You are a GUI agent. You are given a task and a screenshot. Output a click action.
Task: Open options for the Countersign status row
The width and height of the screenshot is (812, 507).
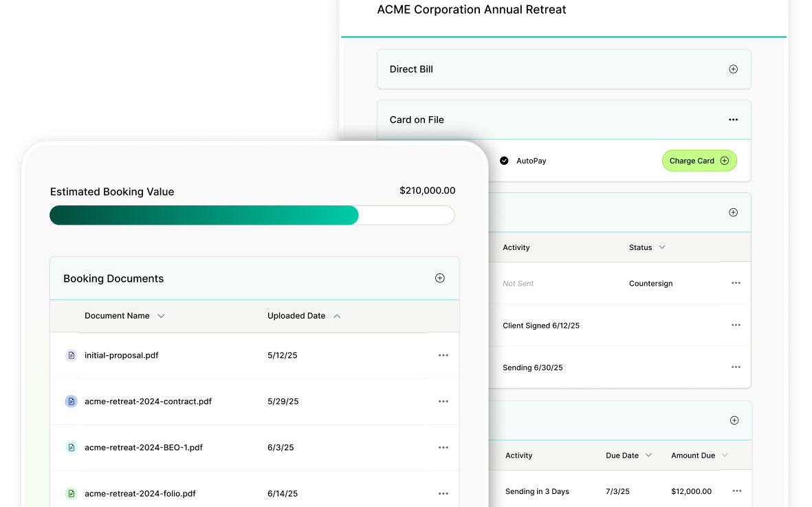736,283
